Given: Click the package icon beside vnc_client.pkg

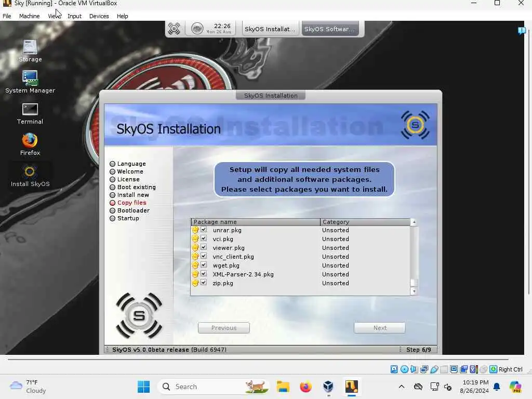Looking at the screenshot, I should click(x=195, y=257).
